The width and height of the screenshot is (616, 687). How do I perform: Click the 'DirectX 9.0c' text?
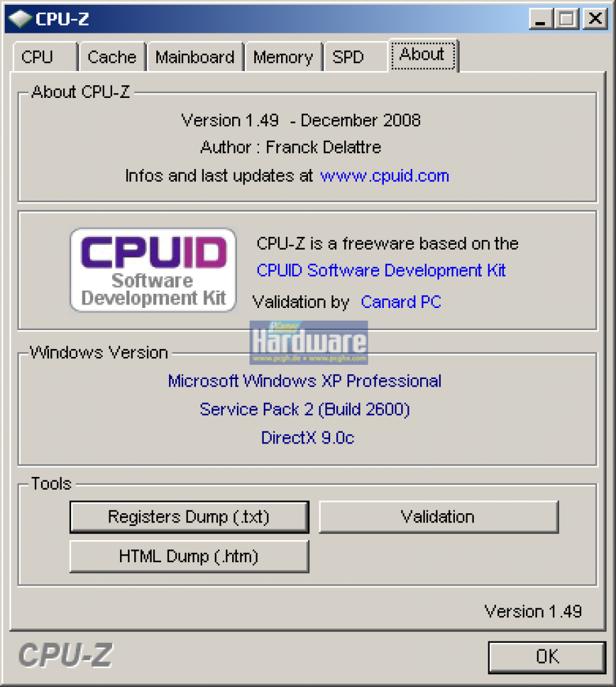[307, 437]
